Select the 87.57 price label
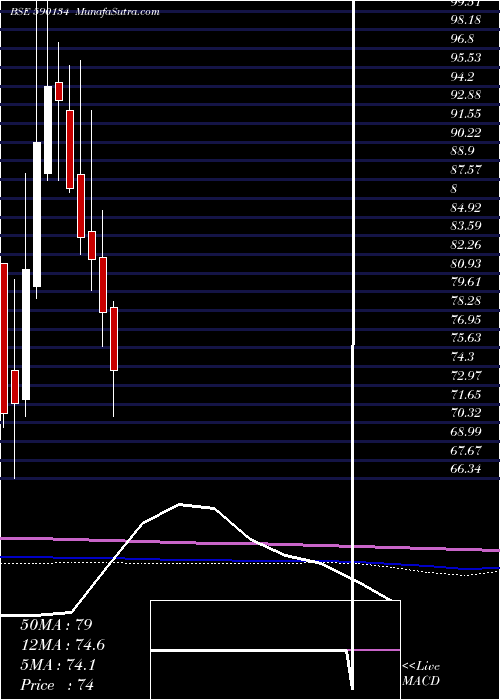 466,170
